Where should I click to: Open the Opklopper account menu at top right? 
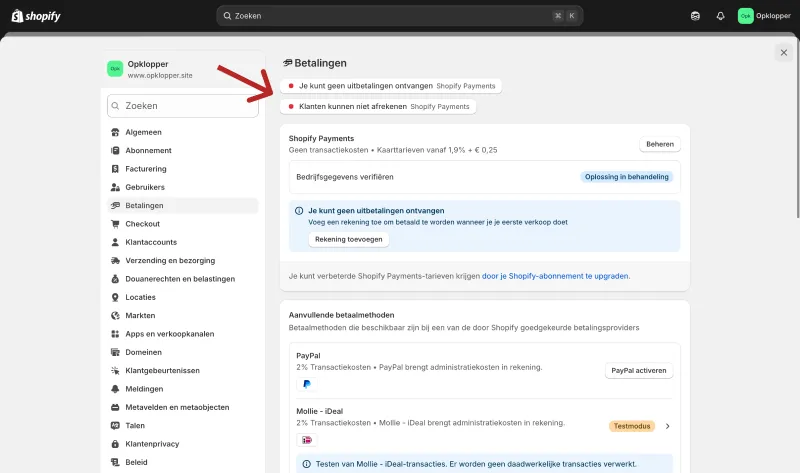point(764,16)
